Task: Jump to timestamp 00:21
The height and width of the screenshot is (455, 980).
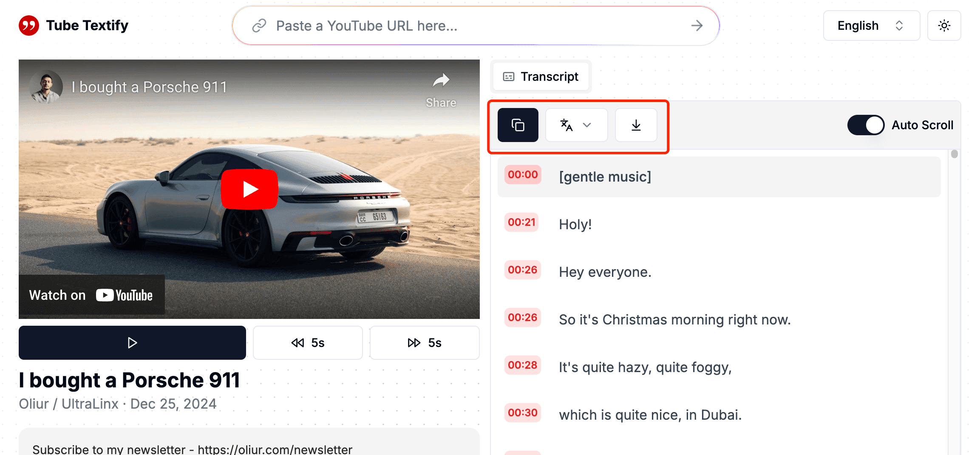Action: pyautogui.click(x=521, y=222)
